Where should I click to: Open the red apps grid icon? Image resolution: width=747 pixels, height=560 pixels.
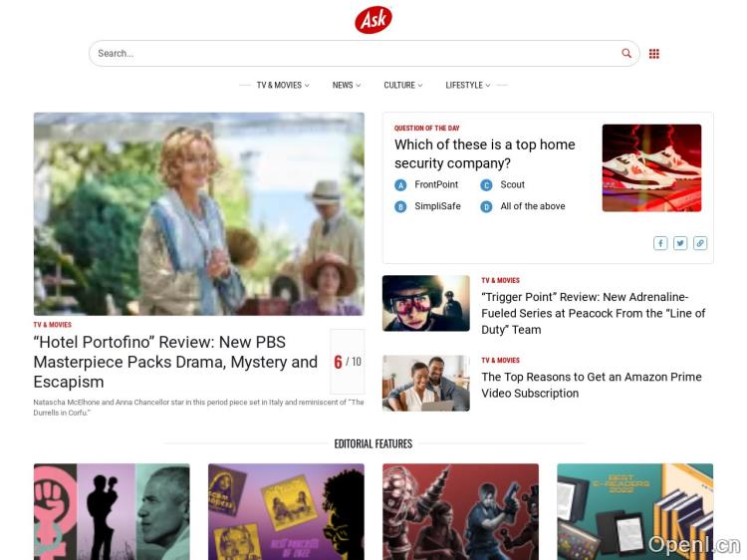pos(654,54)
